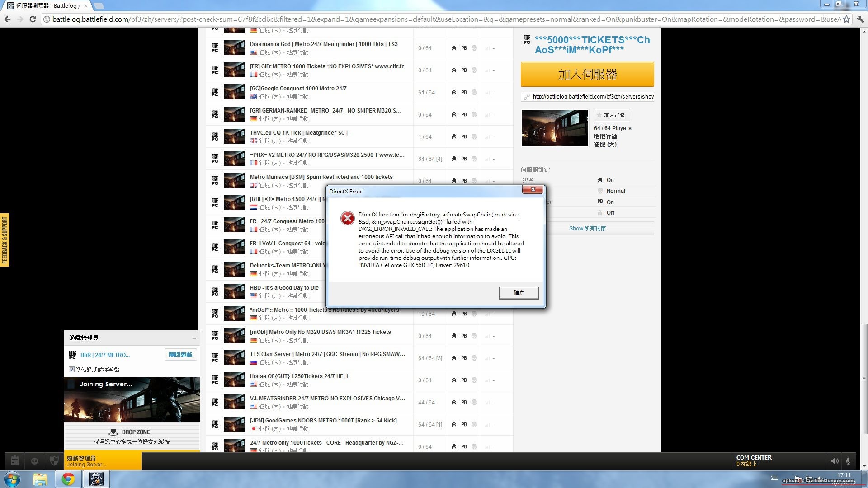Viewport: 868px width, 488px height.
Task: Expand Show 所有玩家 player list
Action: (x=587, y=229)
